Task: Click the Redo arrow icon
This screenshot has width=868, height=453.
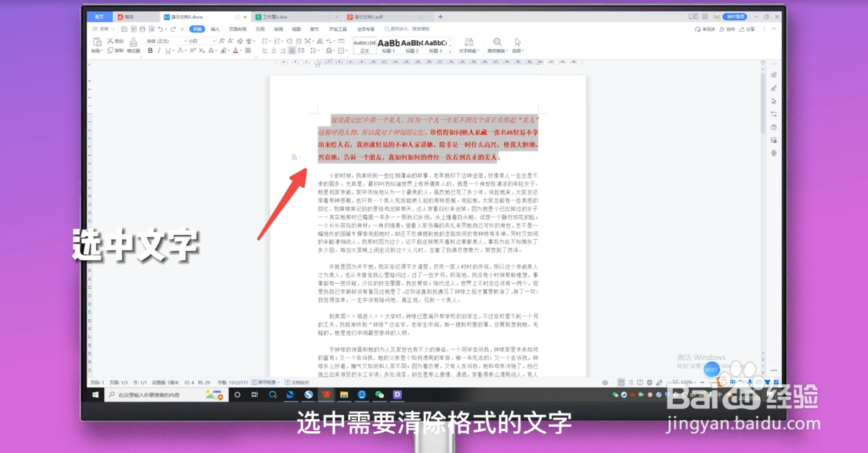Action: point(173,29)
